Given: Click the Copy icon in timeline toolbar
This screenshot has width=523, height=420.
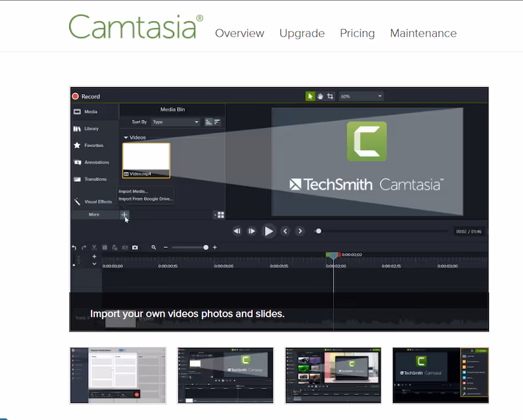Looking at the screenshot, I should tap(105, 247).
